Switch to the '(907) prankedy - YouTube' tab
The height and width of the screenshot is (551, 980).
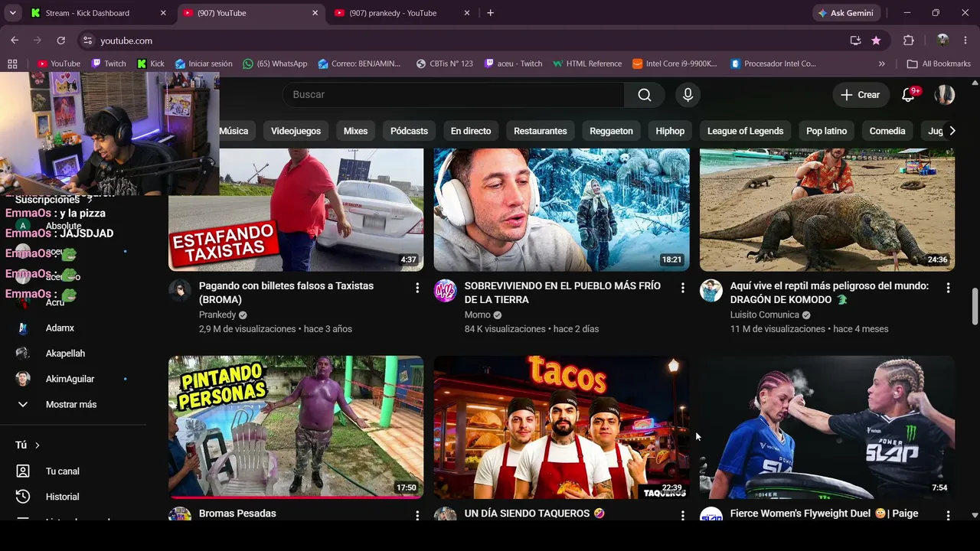click(x=403, y=13)
